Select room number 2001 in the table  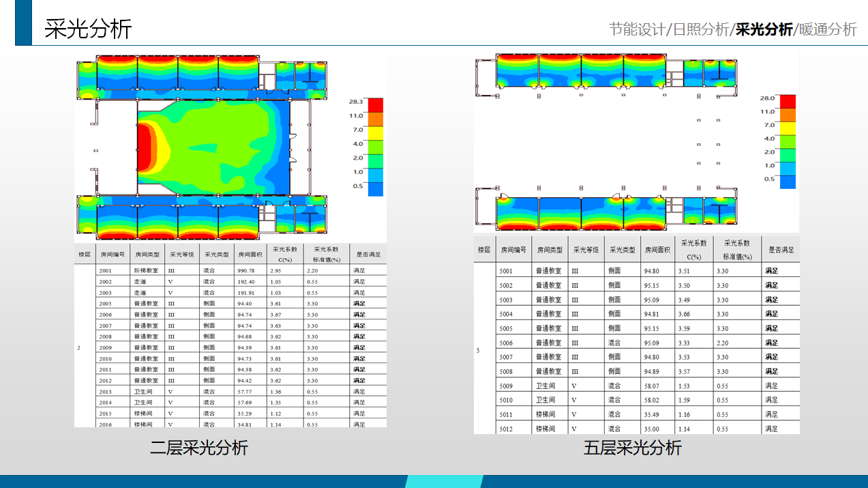pos(105,271)
